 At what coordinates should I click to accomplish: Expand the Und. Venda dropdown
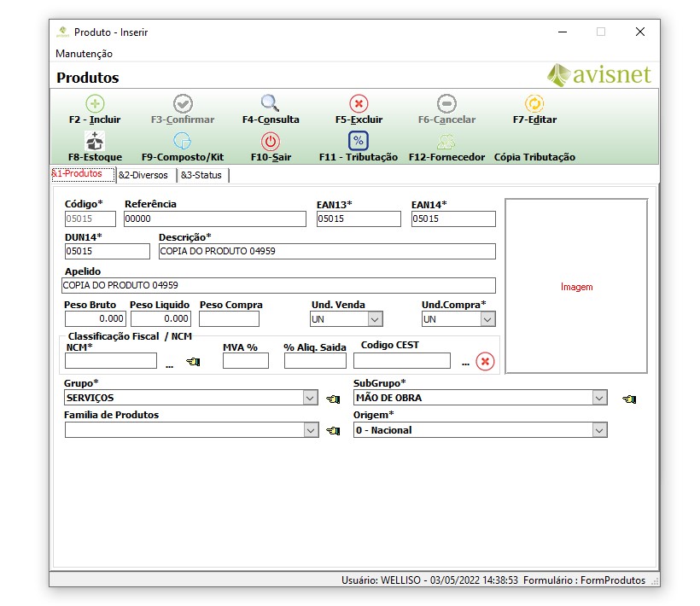pyautogui.click(x=375, y=319)
